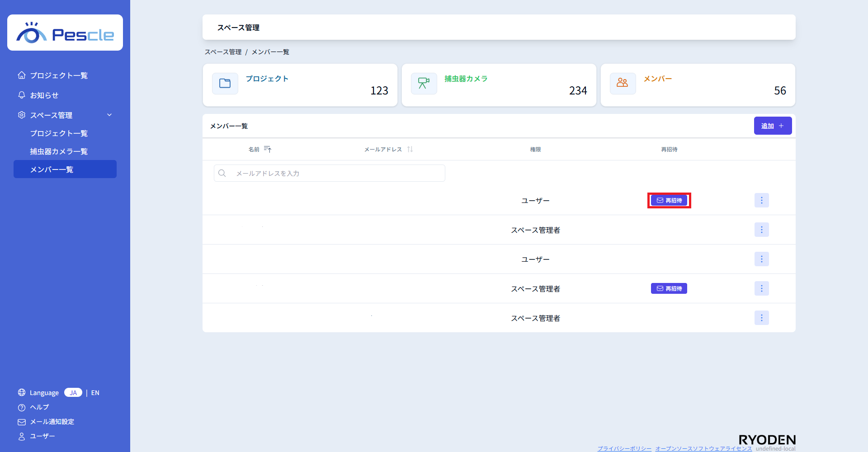Click the プロジェクト folder icon card
This screenshot has width=868, height=452.
pyautogui.click(x=225, y=84)
